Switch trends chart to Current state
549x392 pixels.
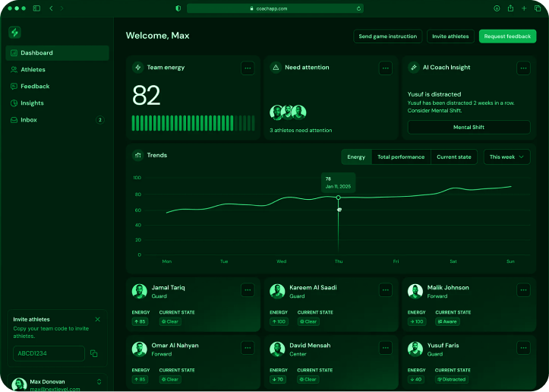pos(453,157)
